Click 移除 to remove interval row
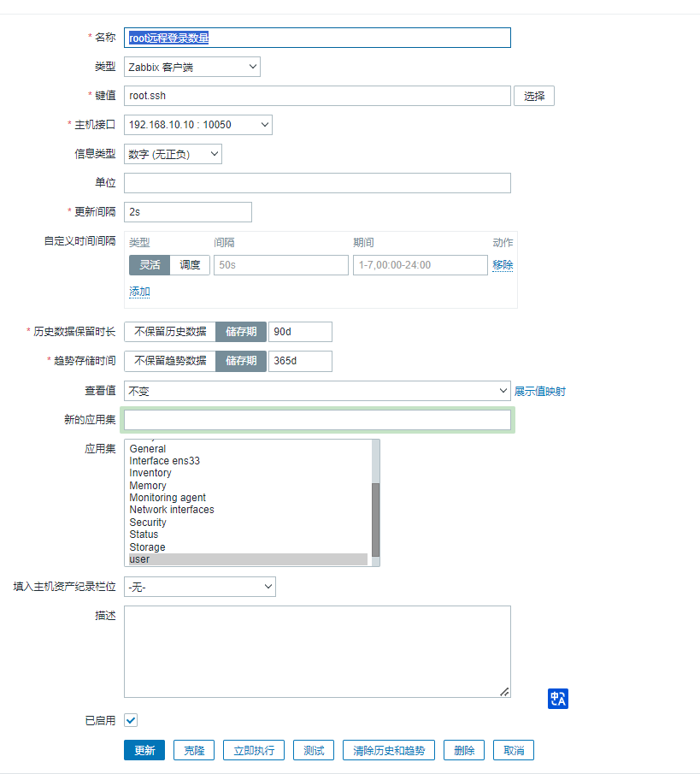The image size is (700, 774). tap(503, 265)
